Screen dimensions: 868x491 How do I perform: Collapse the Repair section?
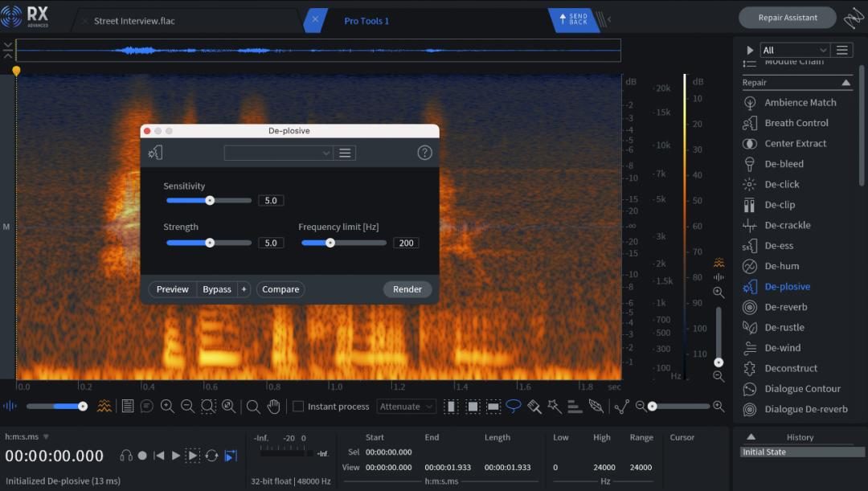(x=845, y=83)
